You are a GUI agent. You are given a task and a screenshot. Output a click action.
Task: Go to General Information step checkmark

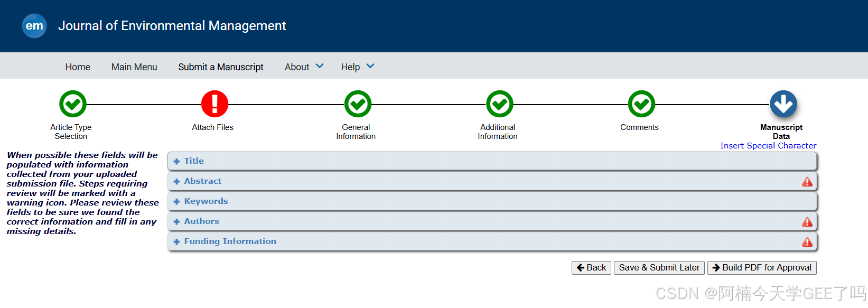(x=358, y=104)
